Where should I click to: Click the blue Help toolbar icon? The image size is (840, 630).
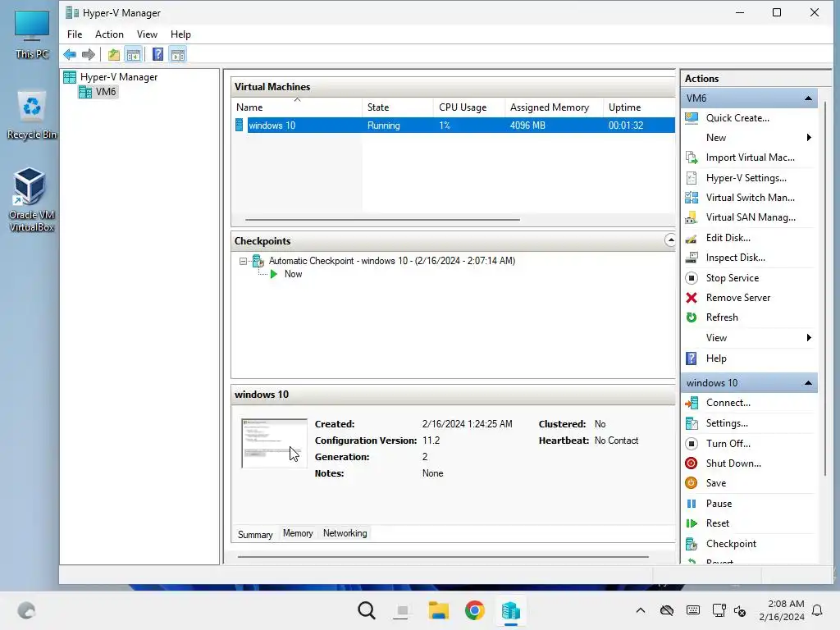coord(157,54)
